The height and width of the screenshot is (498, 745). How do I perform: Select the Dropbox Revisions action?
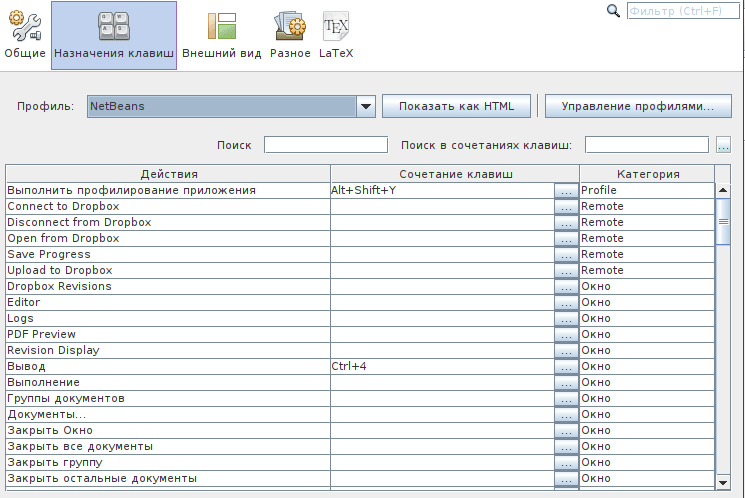(x=168, y=286)
